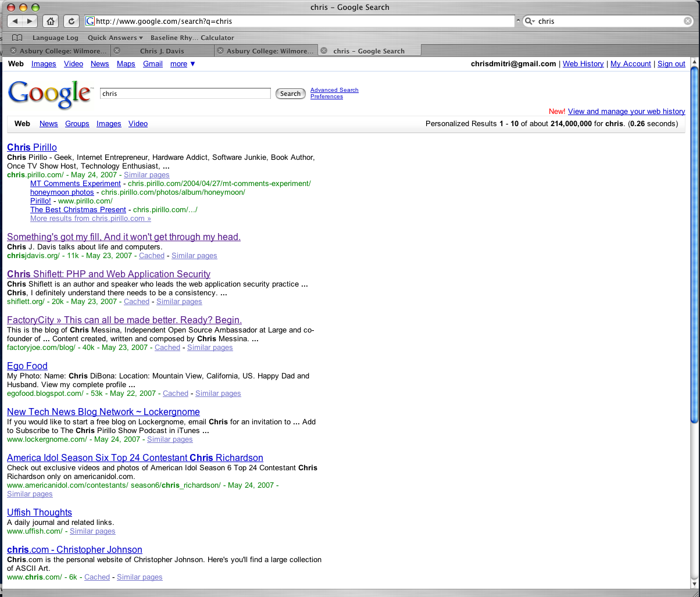Open Chris Shiflett PHP Security result

click(109, 274)
